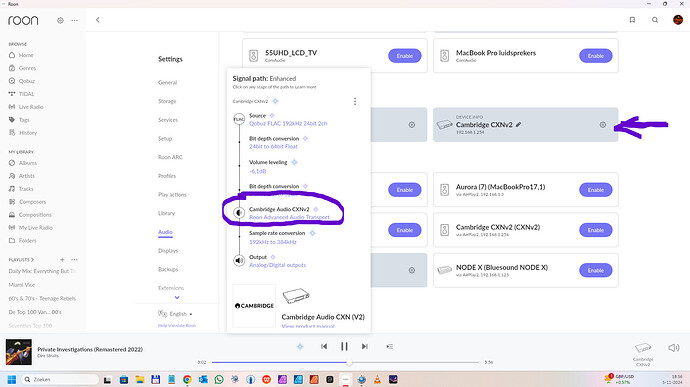Skip to the next track
The height and width of the screenshot is (387, 690).
tap(365, 346)
